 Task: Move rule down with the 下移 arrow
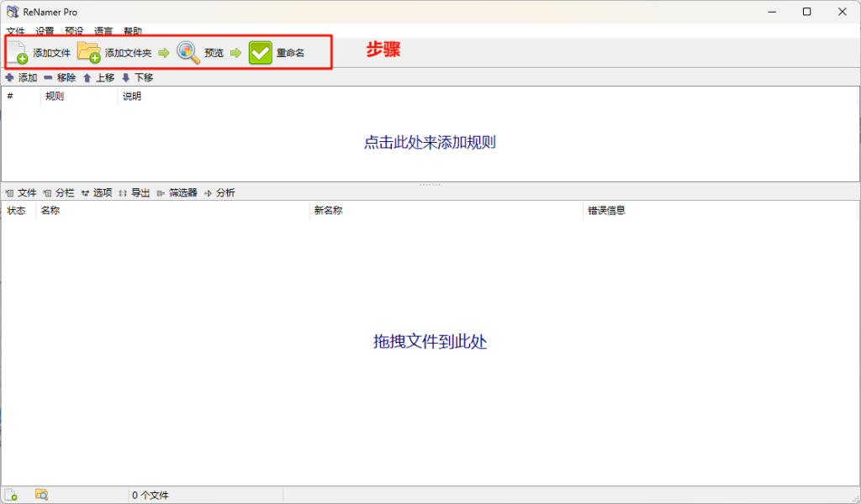coord(137,77)
